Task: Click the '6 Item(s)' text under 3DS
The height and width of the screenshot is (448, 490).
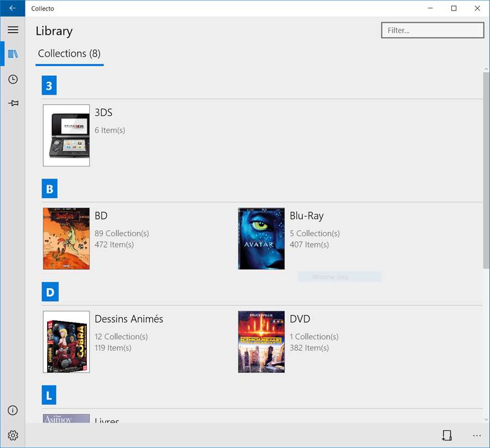Action: tap(110, 130)
